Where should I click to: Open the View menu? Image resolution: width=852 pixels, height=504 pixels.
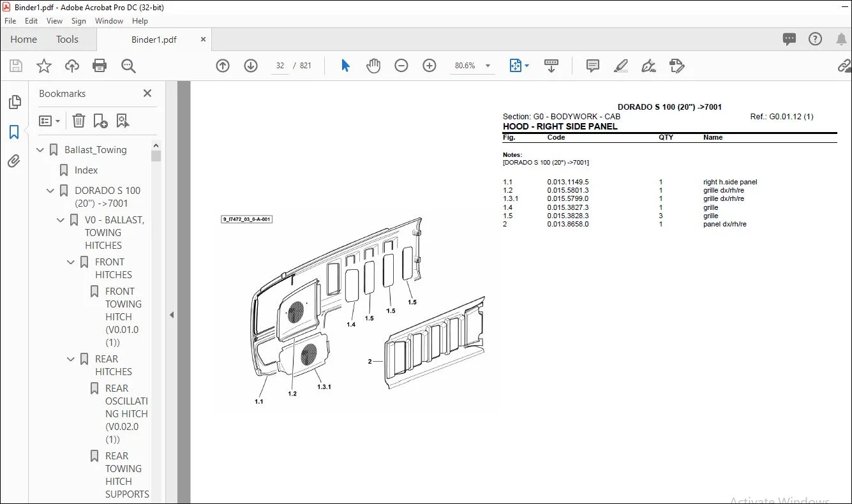click(x=55, y=21)
